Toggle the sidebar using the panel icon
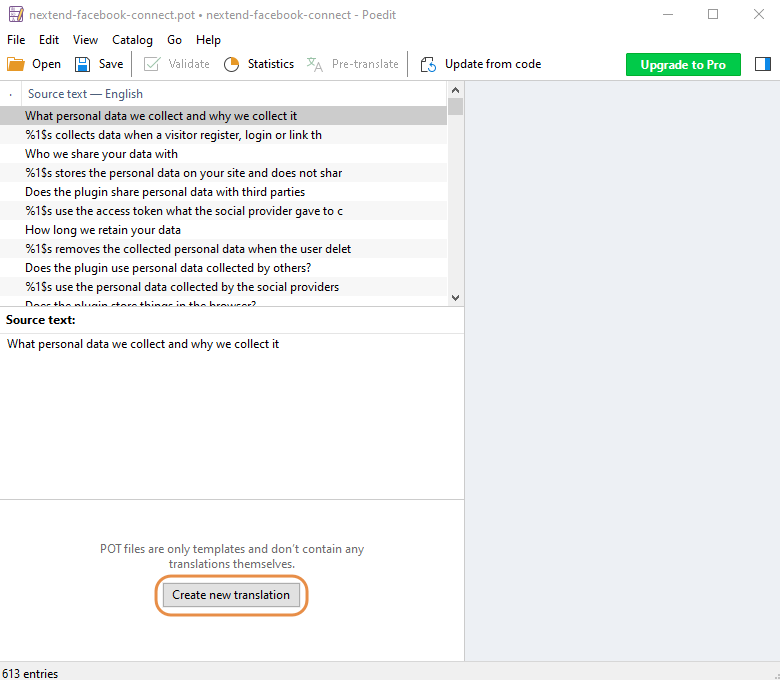The height and width of the screenshot is (680, 780). point(763,64)
